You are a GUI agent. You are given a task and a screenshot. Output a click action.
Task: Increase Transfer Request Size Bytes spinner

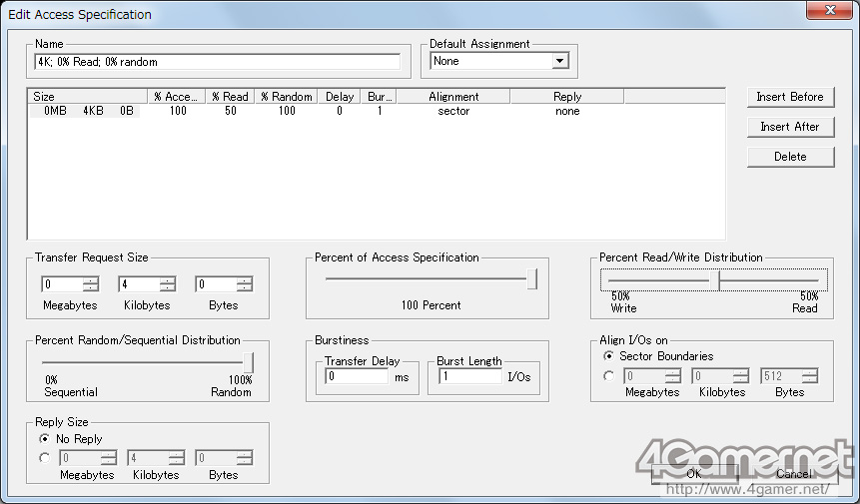(x=244, y=280)
